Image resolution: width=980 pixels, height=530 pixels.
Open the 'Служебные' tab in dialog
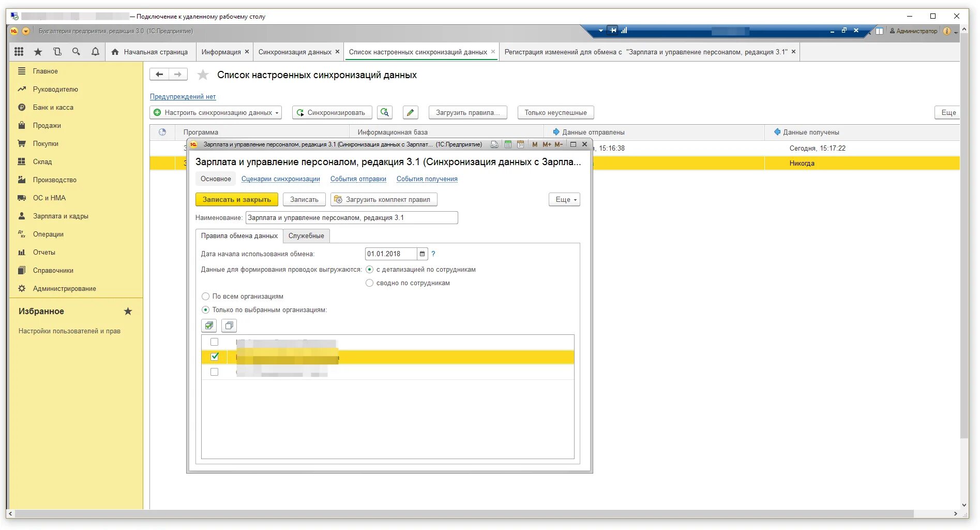(306, 236)
